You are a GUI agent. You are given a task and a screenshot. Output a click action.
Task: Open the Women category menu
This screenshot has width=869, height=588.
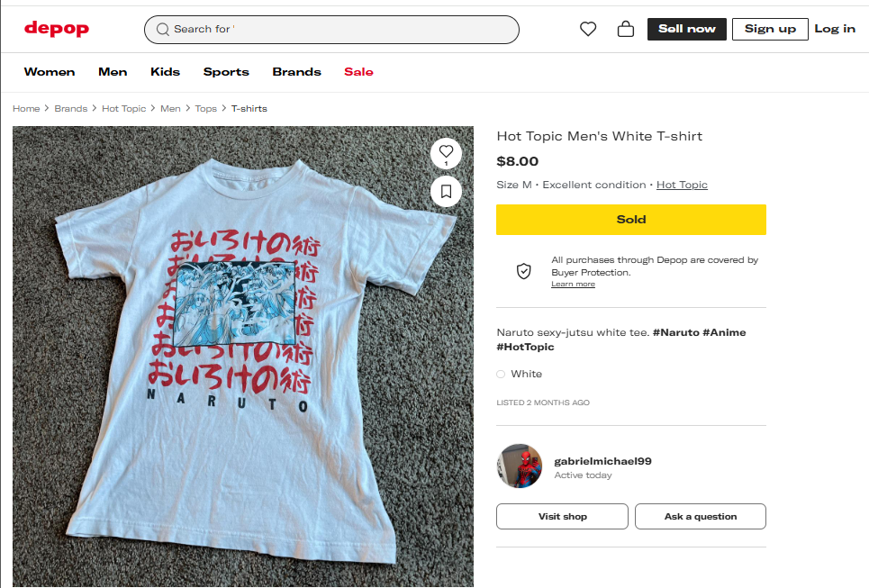[x=50, y=72]
